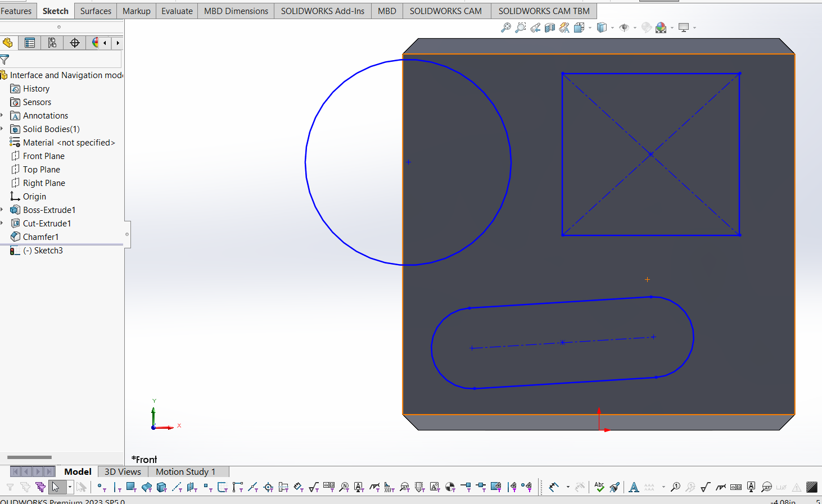Expand the Solid Bodies(1) folder

coord(2,129)
